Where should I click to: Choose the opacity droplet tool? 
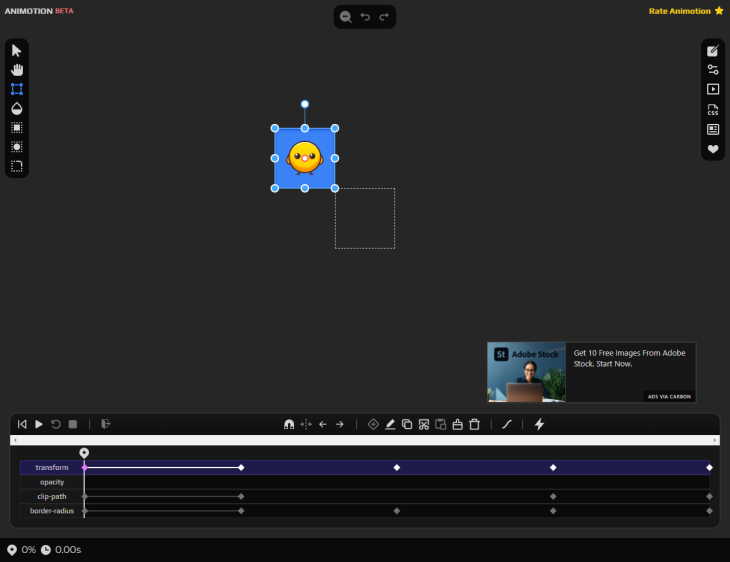click(x=16, y=108)
